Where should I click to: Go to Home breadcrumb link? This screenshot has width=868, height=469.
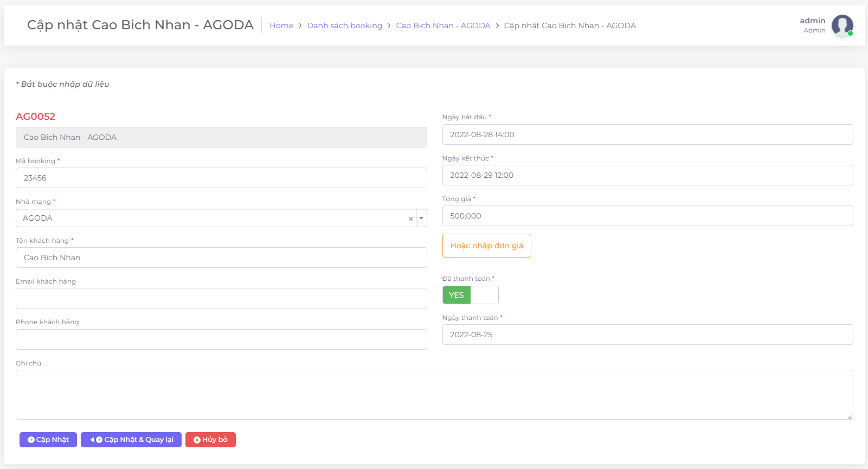(x=281, y=25)
